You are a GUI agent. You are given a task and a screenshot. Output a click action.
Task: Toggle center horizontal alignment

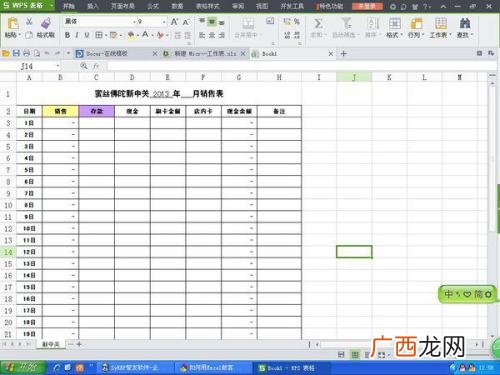(212, 35)
